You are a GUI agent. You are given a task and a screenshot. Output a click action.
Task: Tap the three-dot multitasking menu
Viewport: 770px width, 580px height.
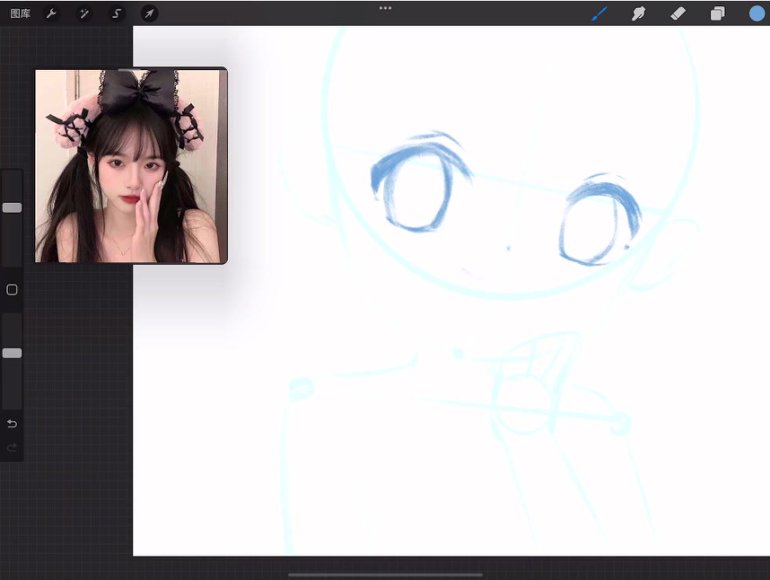pos(385,8)
